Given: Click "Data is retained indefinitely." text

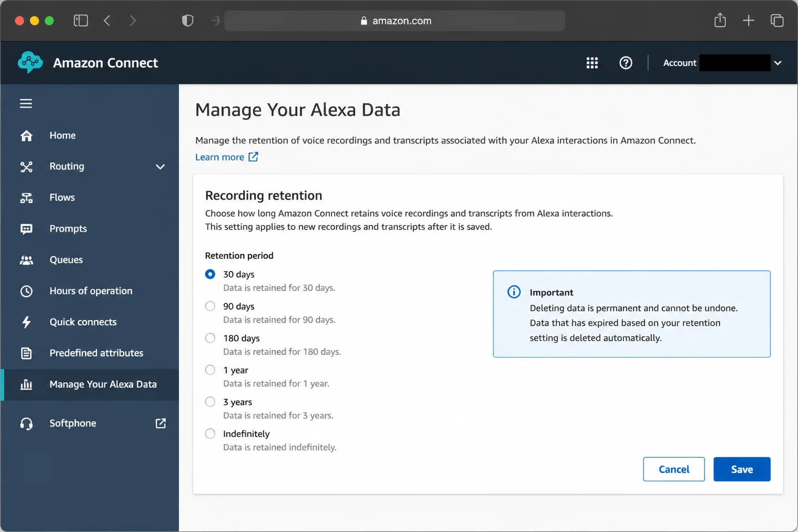Looking at the screenshot, I should pyautogui.click(x=280, y=447).
